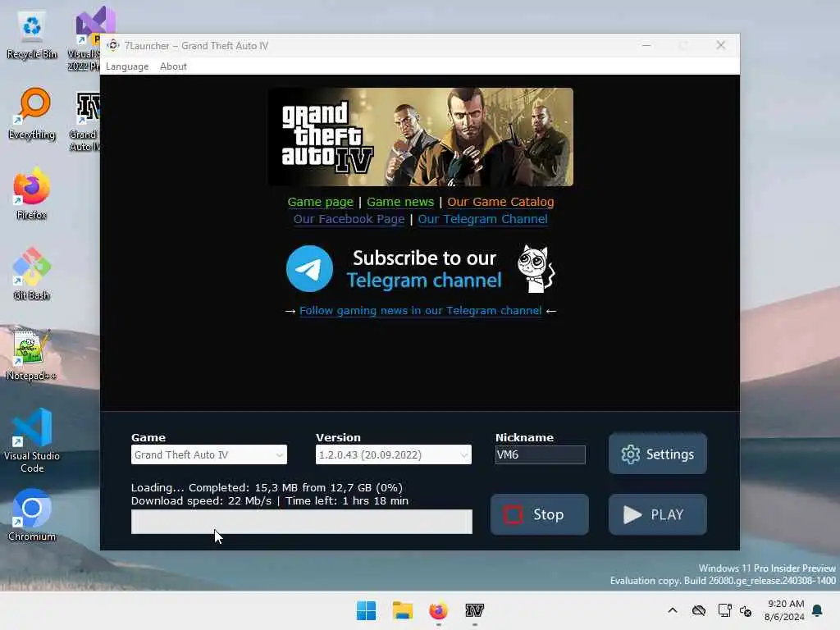Open the notifications bell icon
Viewport: 840px width, 630px height.
point(818,610)
